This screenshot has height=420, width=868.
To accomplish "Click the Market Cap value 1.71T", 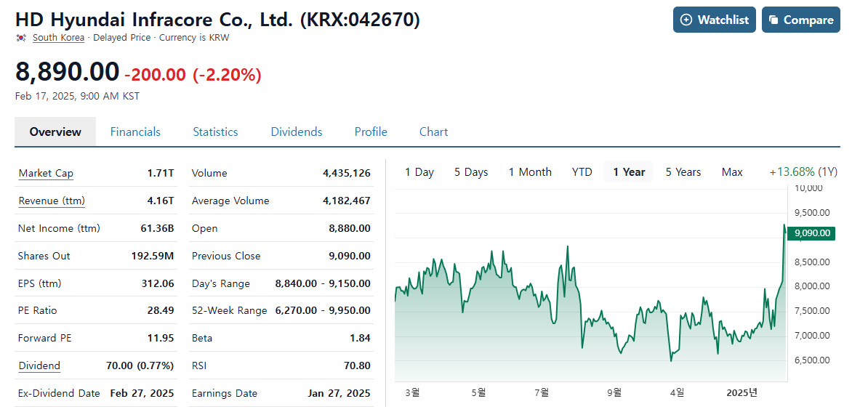I will 161,173.
